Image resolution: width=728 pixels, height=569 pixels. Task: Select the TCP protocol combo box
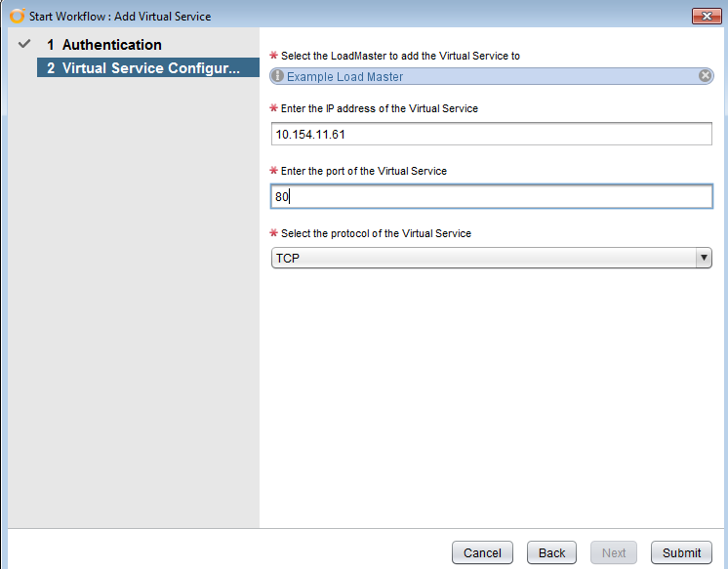click(491, 258)
